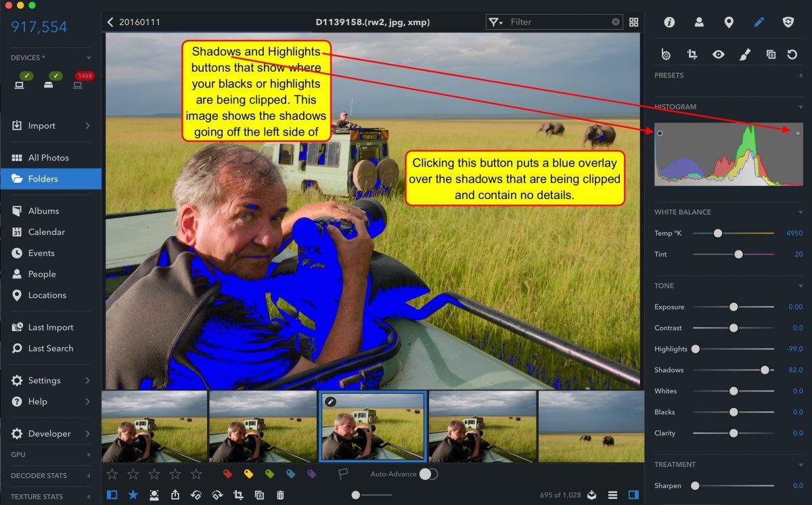The width and height of the screenshot is (812, 505).
Task: Open the Info panel tab
Action: point(669,22)
